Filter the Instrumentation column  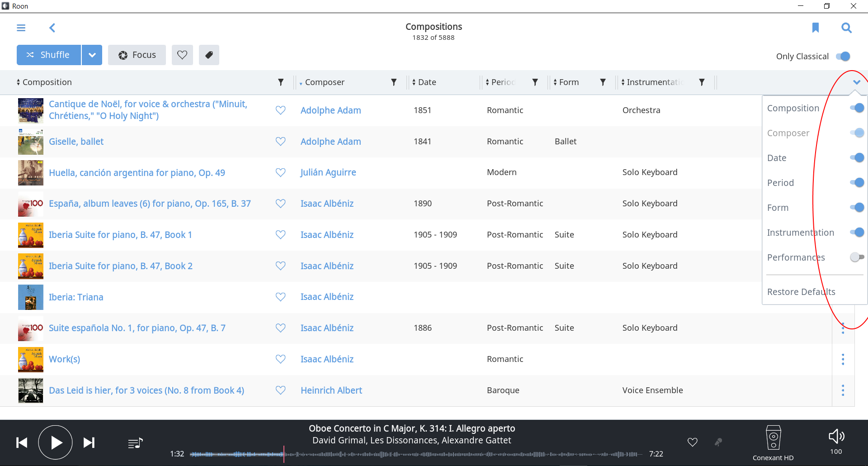click(702, 82)
